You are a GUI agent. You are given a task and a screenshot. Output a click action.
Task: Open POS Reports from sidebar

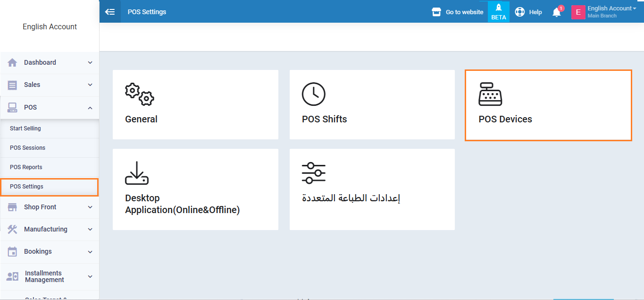click(x=26, y=167)
